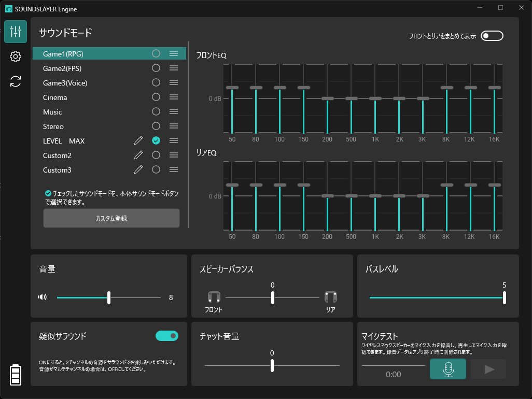Click the mic test 0:00 progress bar
The height and width of the screenshot is (399, 532).
coord(393,365)
